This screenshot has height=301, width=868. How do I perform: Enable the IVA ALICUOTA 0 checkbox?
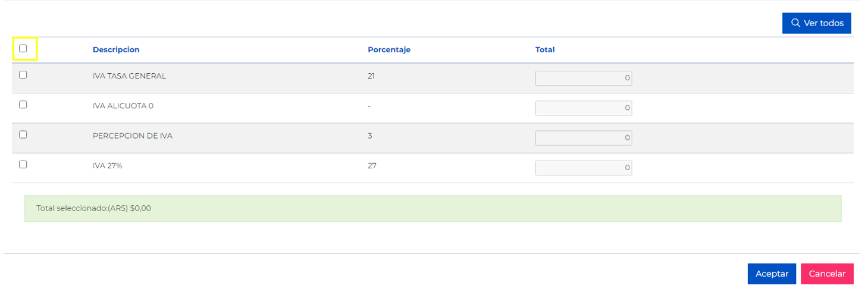click(x=23, y=105)
